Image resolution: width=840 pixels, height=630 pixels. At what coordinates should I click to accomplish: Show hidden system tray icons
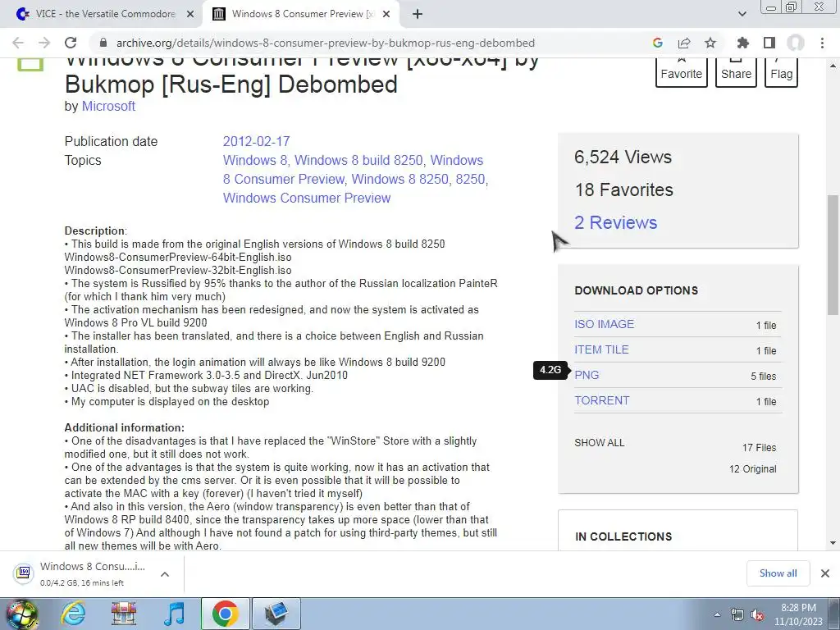click(x=717, y=615)
